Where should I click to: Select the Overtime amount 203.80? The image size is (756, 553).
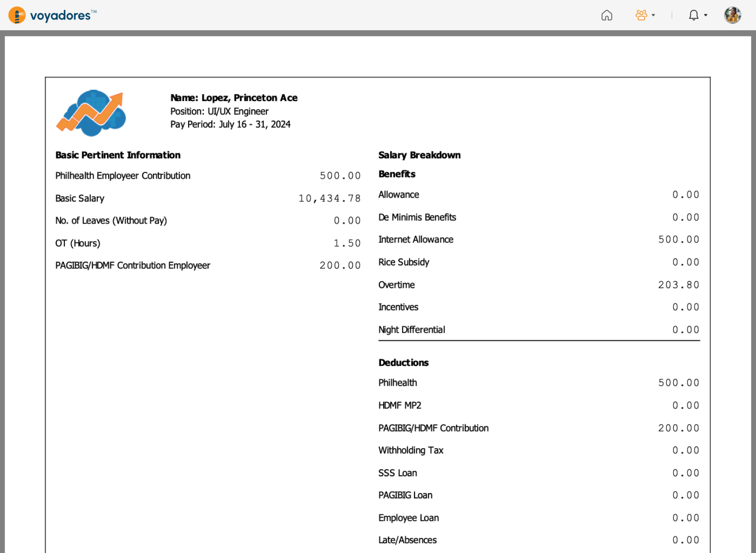pyautogui.click(x=679, y=285)
